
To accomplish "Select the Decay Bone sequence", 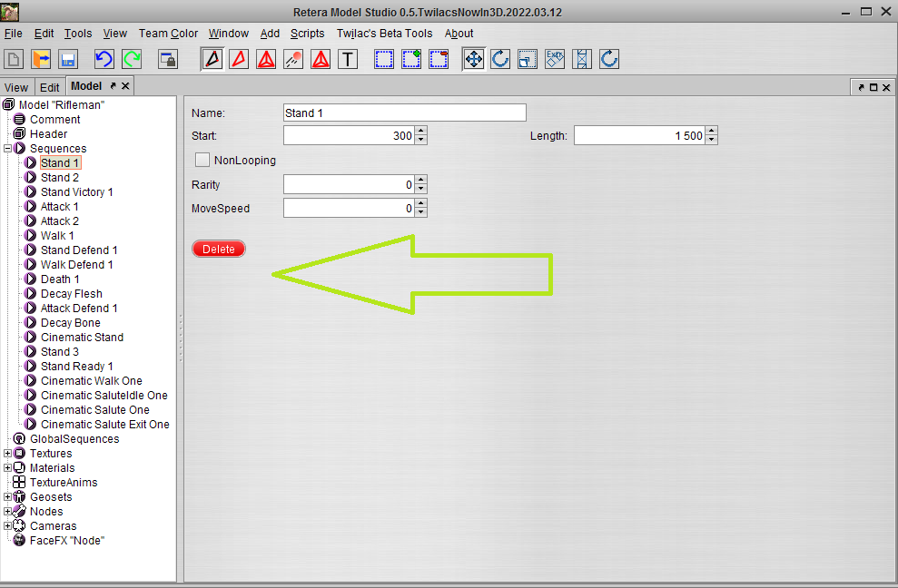I will [x=71, y=322].
